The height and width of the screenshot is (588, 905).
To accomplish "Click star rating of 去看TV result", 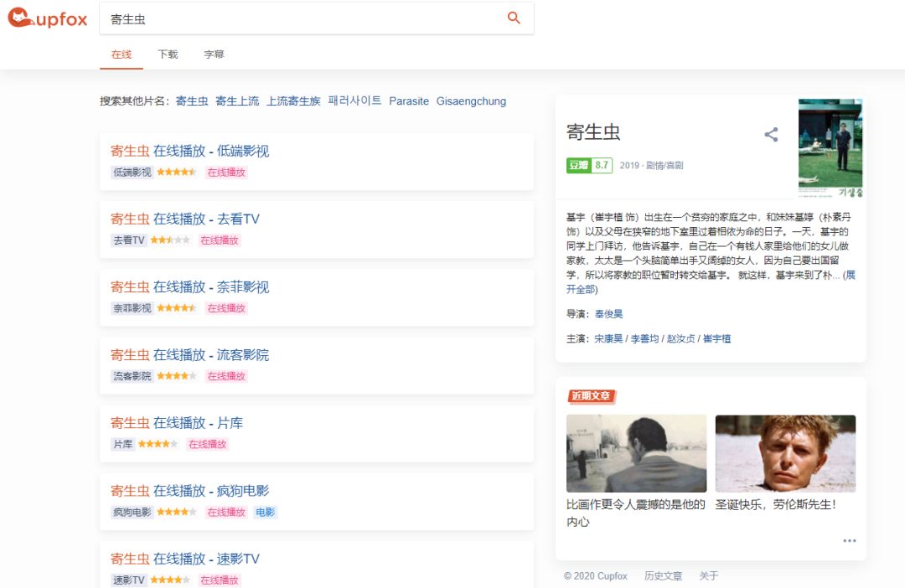I will pyautogui.click(x=170, y=240).
